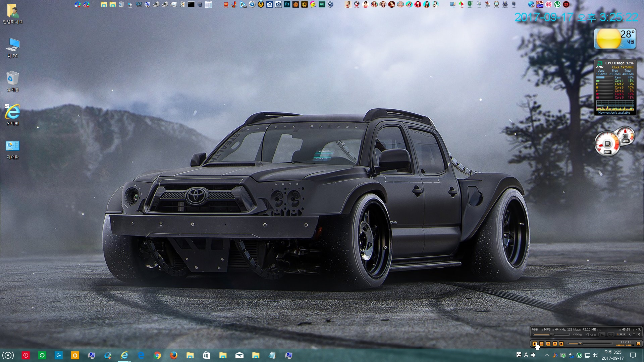This screenshot has height=362, width=644.
Task: Click the mini play button in player top panel
Action: click(618, 335)
